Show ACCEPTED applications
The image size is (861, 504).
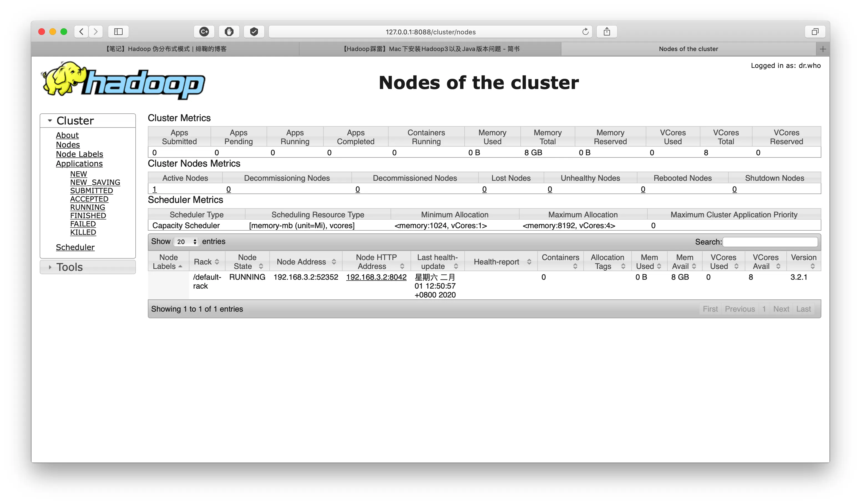[89, 199]
